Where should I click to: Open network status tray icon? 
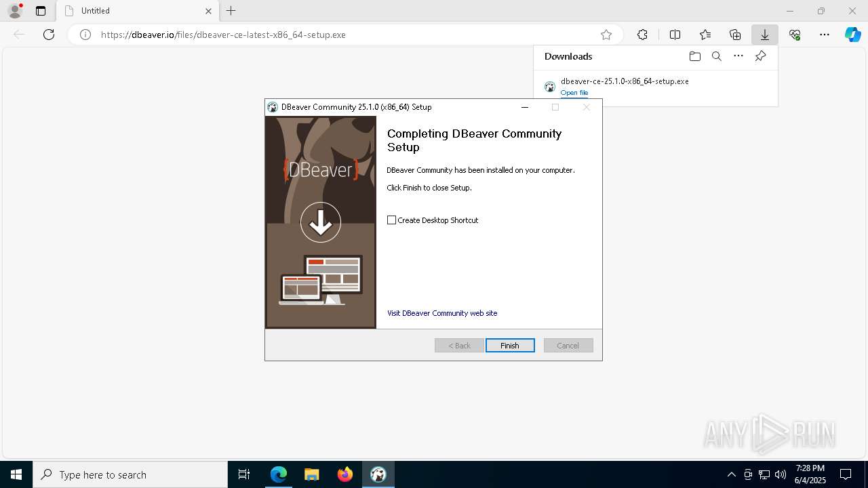764,474
